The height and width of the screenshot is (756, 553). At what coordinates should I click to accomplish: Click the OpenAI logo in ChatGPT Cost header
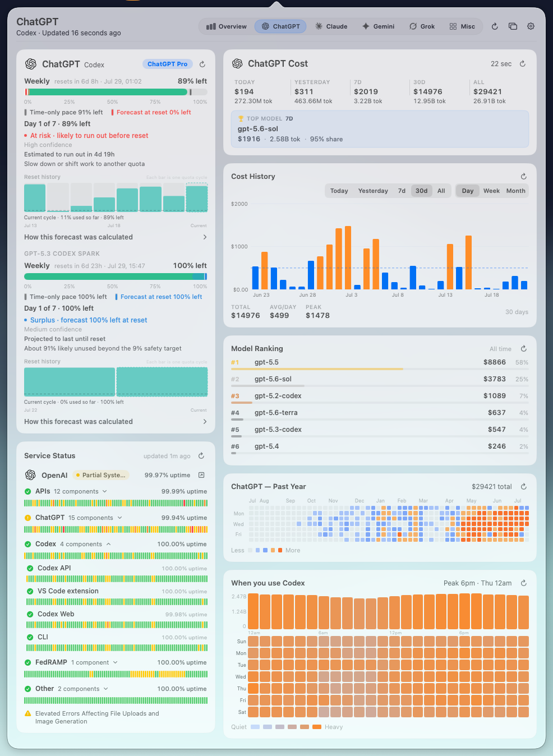pos(237,63)
